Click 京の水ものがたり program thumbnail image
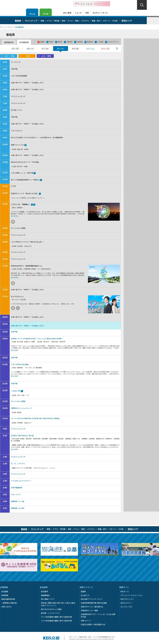The height and width of the screenshot is (644, 159). click(104, 274)
